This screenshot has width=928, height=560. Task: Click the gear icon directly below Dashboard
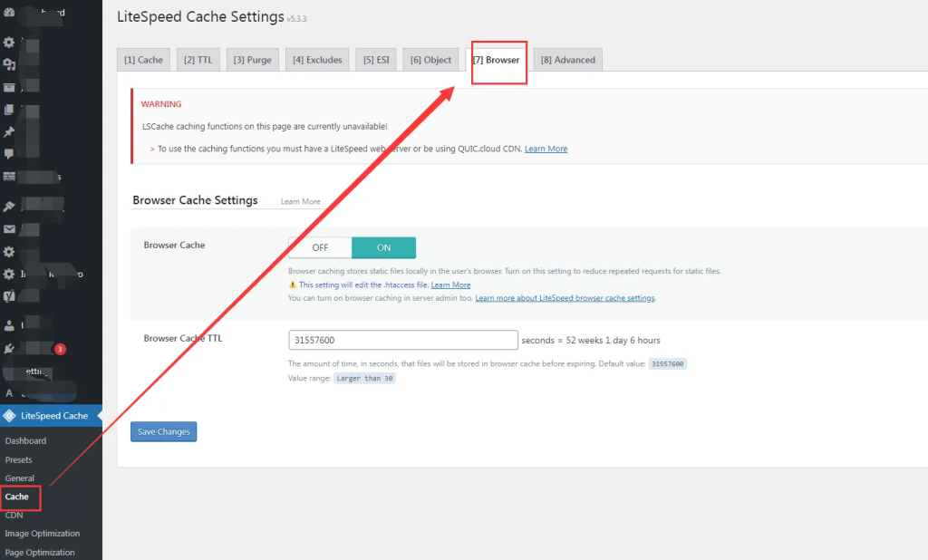coord(9,43)
